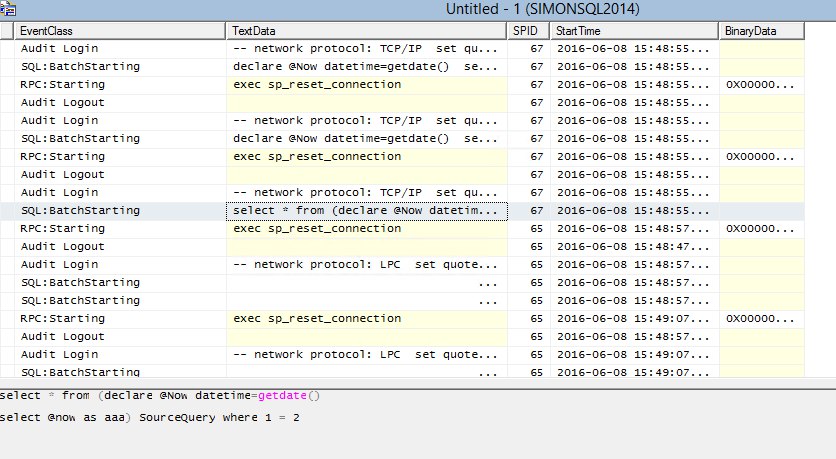
Task: Click the Audit Login LPC event at 15:48:57
Action: click(59, 265)
